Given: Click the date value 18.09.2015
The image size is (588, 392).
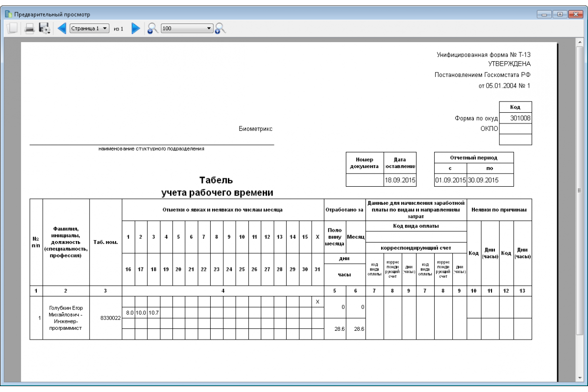Looking at the screenshot, I should click(400, 180).
